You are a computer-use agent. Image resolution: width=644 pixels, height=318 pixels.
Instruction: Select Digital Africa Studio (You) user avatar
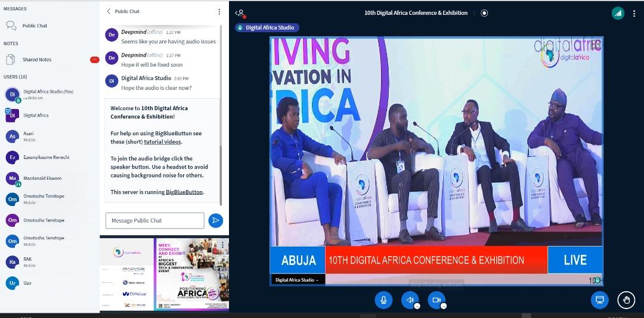pyautogui.click(x=13, y=94)
